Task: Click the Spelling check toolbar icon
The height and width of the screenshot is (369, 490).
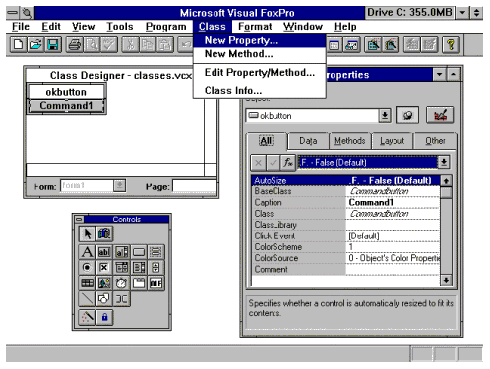Action: pos(109,45)
